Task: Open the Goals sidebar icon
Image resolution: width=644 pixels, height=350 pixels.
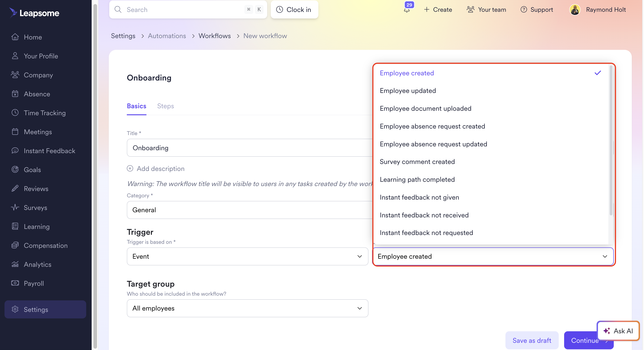Action: click(15, 169)
